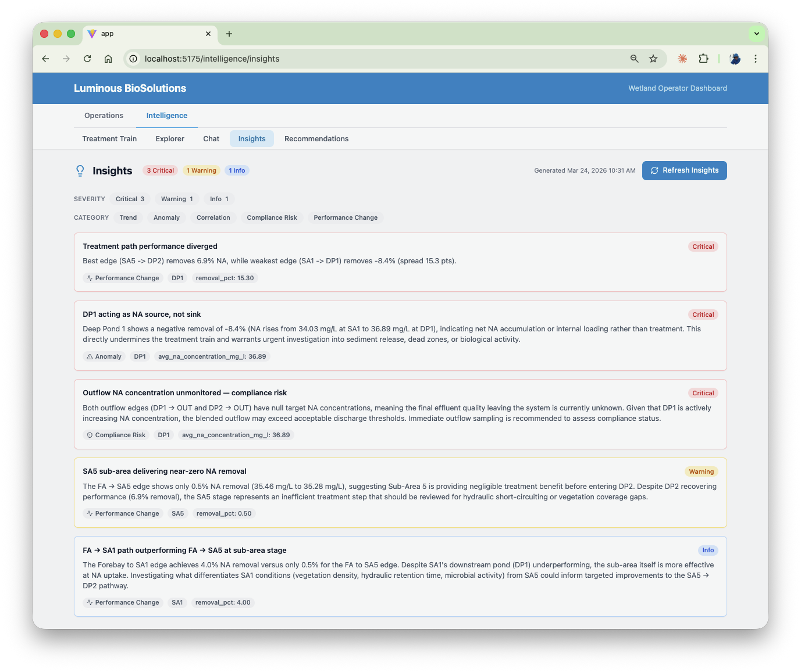Open the Chrome three-dot menu

tap(756, 59)
